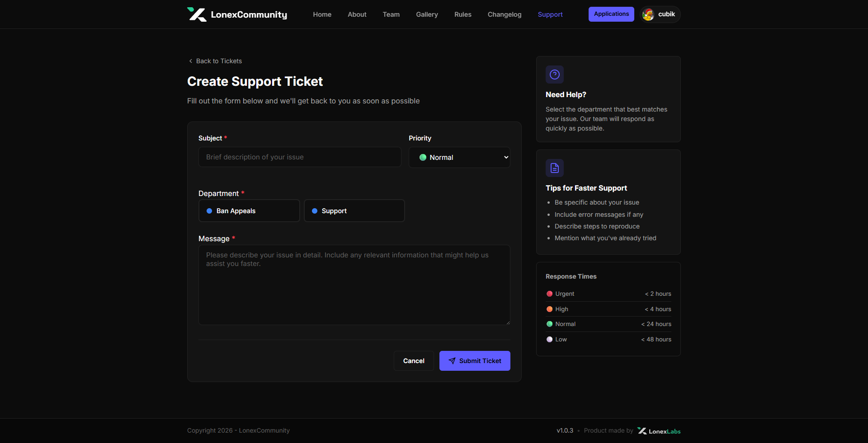Click 'Include error messages if any' tip

tap(599, 215)
